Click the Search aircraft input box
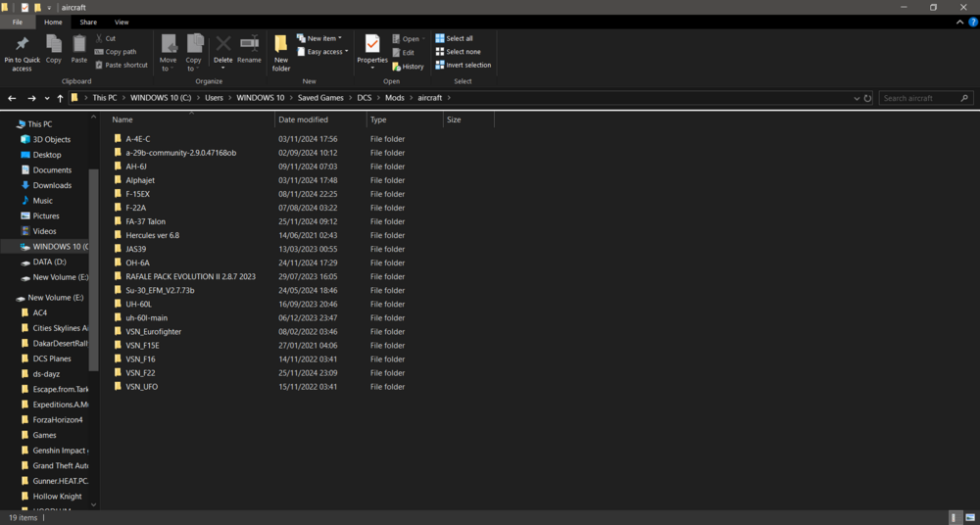This screenshot has height=525, width=980. click(926, 98)
